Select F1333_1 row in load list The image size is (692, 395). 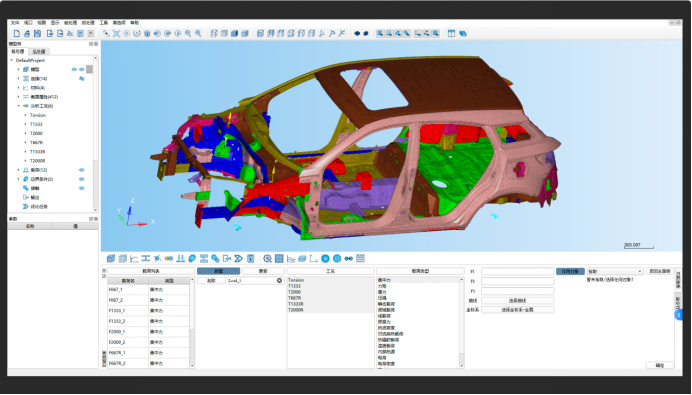[x=148, y=310]
